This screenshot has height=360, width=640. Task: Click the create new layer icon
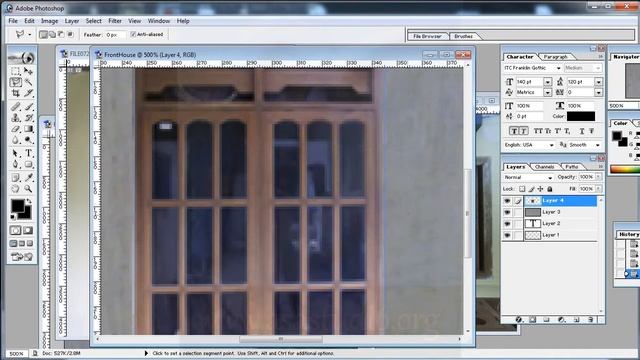pos(576,320)
